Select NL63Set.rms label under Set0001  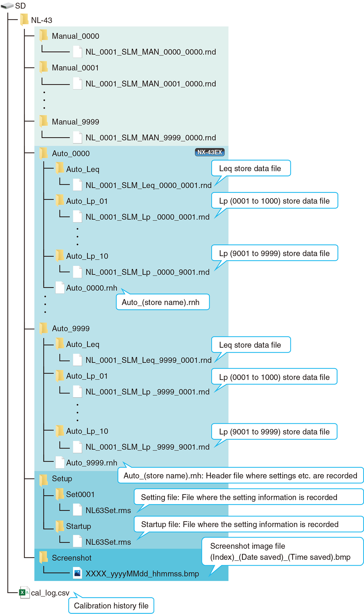click(x=108, y=510)
